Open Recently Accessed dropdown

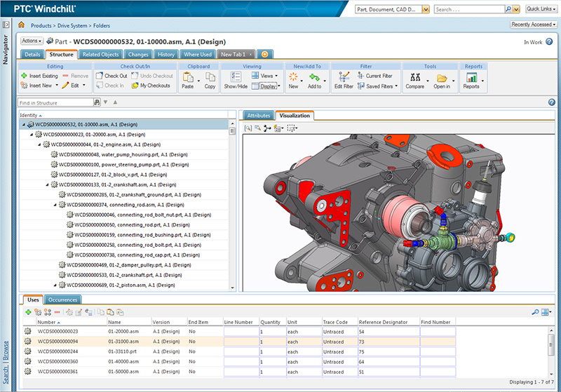click(534, 25)
